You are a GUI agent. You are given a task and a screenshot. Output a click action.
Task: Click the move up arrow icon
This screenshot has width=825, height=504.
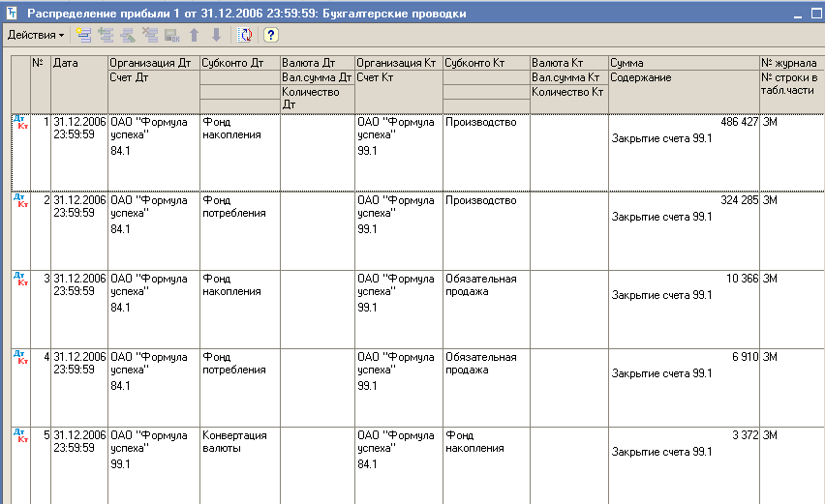tap(195, 35)
